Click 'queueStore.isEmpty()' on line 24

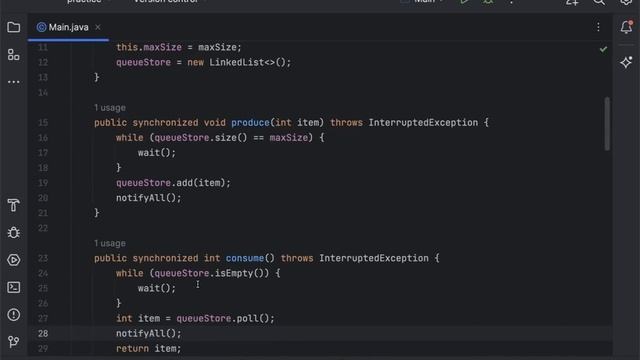coord(209,273)
